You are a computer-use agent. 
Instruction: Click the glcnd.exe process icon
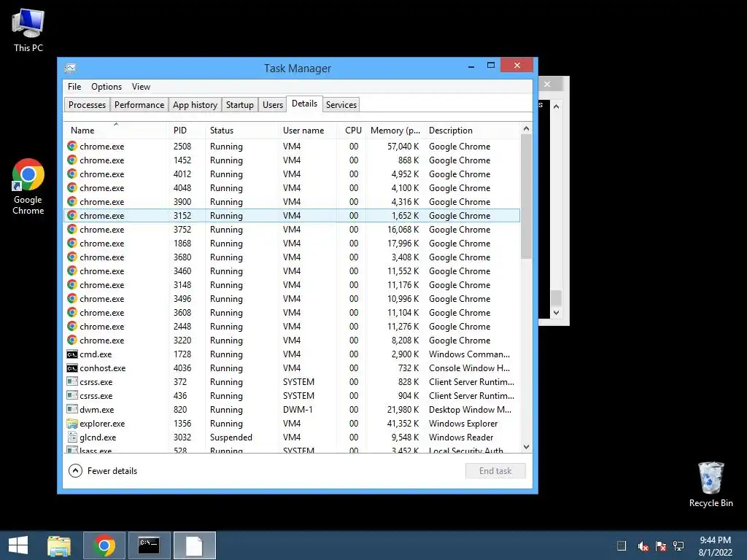point(72,437)
